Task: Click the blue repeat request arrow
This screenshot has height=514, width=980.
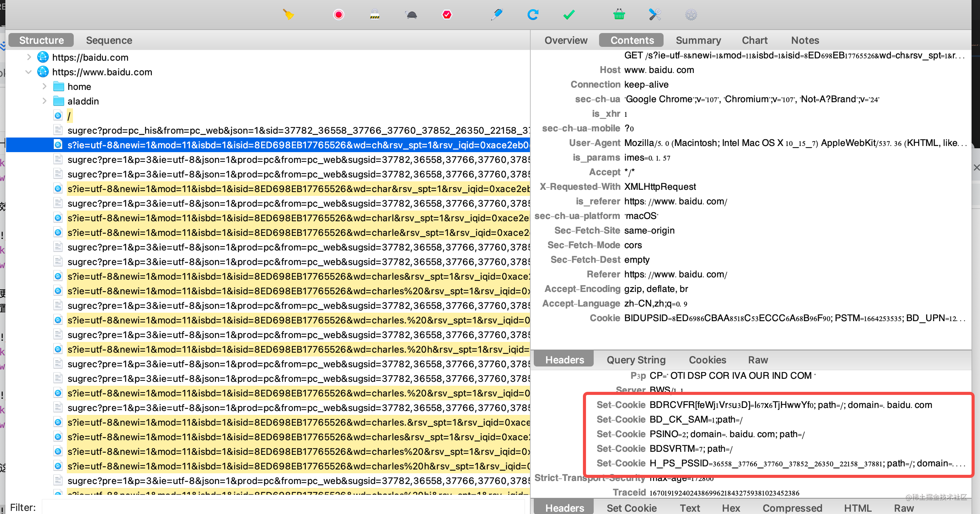Action: point(533,15)
